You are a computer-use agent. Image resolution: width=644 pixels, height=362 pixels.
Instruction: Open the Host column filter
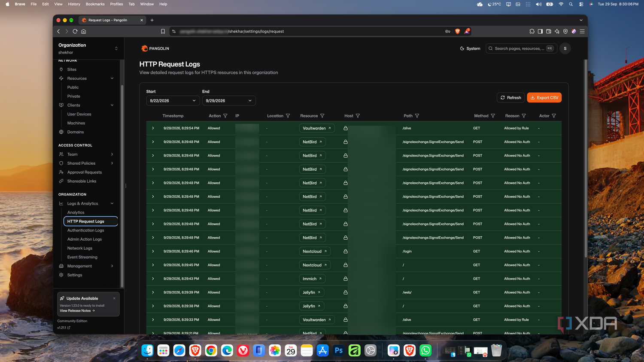coord(358,116)
